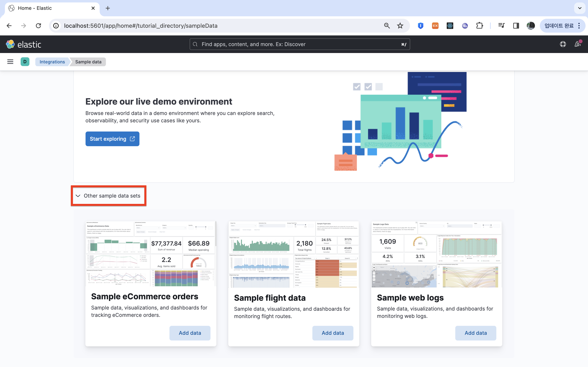
Task: Open the newsfeed celebration icon
Action: 578,44
